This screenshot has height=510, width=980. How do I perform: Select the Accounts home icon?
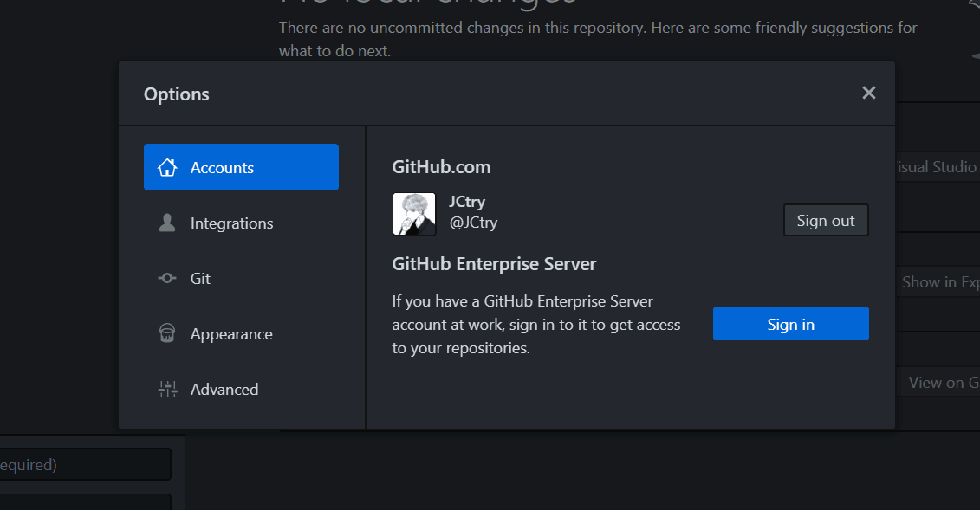point(167,166)
